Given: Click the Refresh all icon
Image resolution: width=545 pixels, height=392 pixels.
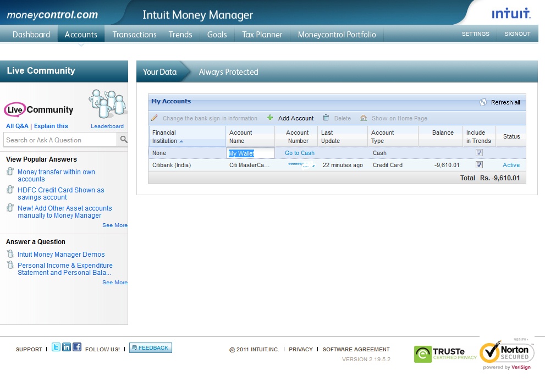Looking at the screenshot, I should click(483, 102).
